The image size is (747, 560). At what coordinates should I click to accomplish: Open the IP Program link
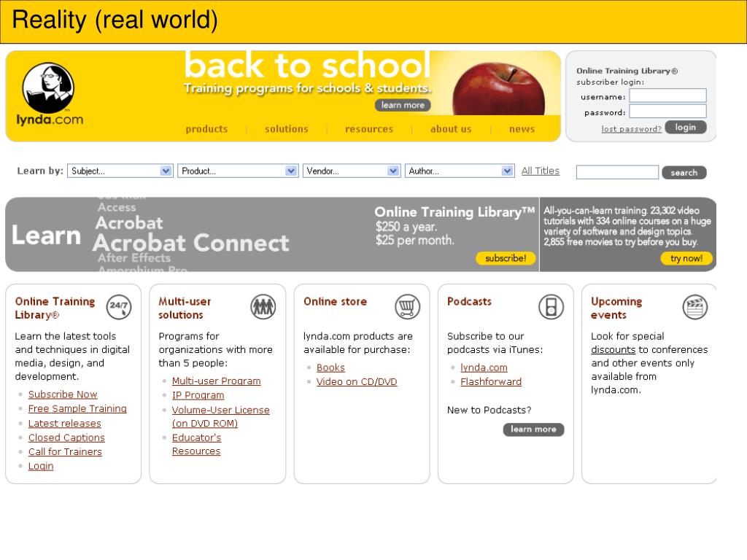pyautogui.click(x=198, y=395)
